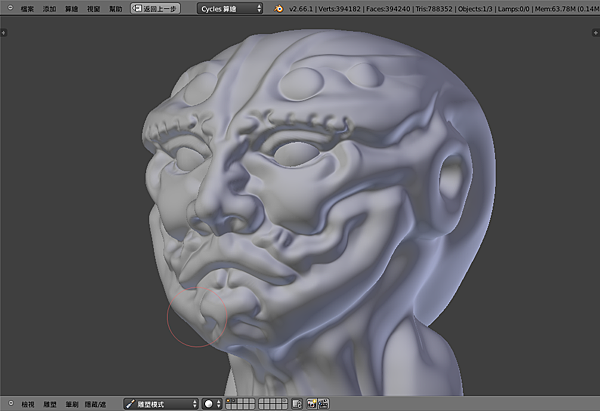The width and height of the screenshot is (600, 411).
Task: Open the 雕塑模式 (Sculpt Mode) selector
Action: (161, 404)
